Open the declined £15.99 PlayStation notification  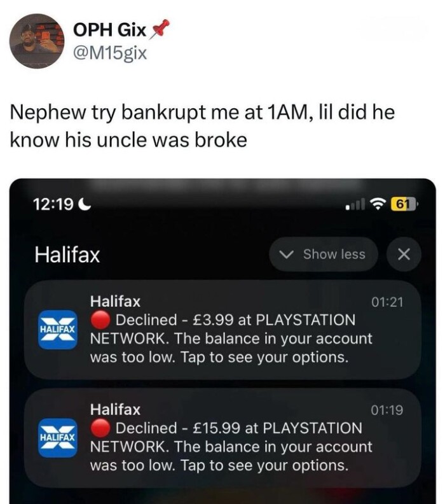(x=222, y=438)
